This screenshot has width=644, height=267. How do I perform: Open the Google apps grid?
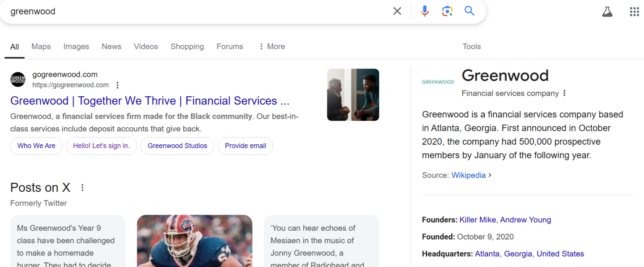coord(634,12)
